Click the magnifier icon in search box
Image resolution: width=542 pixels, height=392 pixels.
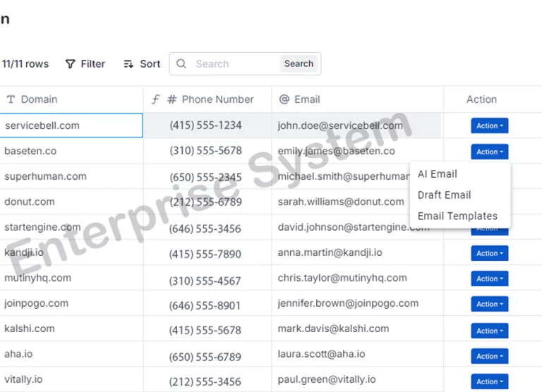[181, 63]
